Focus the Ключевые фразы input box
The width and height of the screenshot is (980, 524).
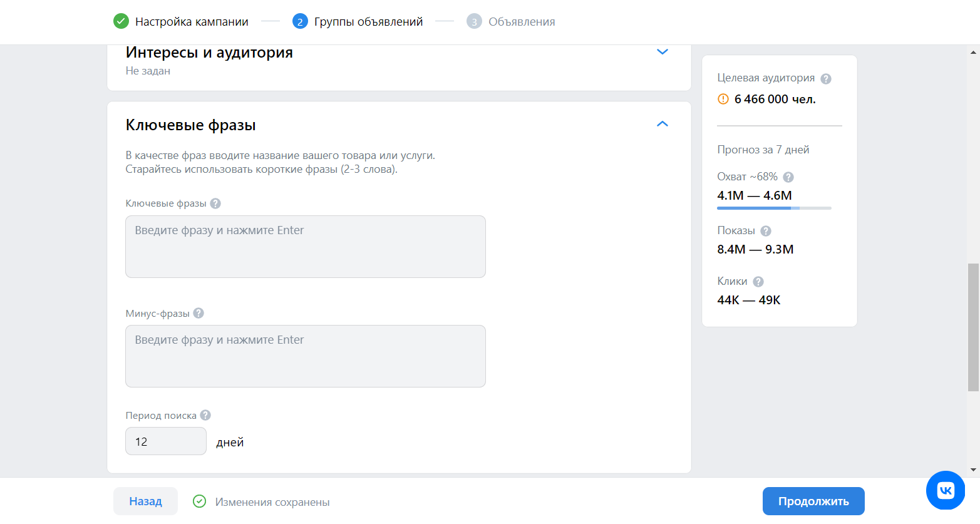(306, 247)
